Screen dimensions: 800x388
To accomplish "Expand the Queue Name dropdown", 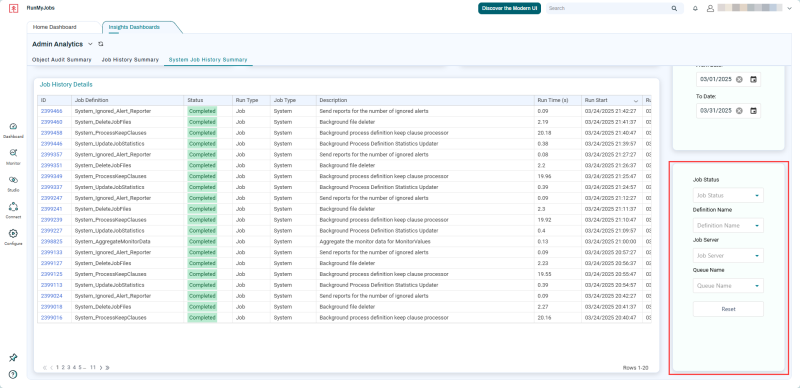I will tap(728, 286).
